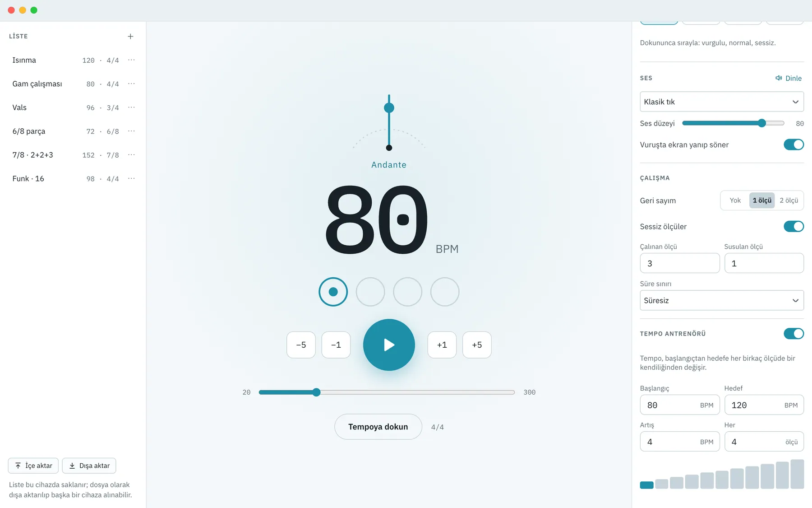Viewport: 812px width, 508px height.
Task: Click the Artış BPM input field
Action: coord(680,442)
